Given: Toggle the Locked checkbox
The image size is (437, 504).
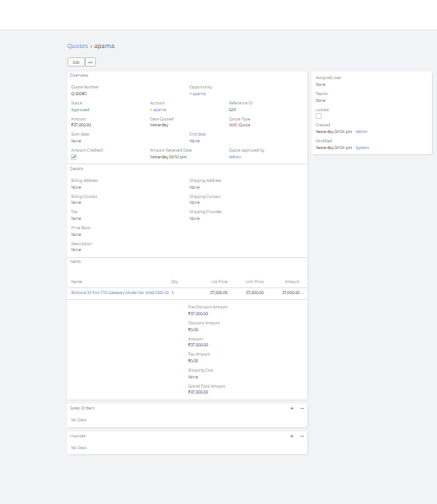Looking at the screenshot, I should (x=318, y=116).
